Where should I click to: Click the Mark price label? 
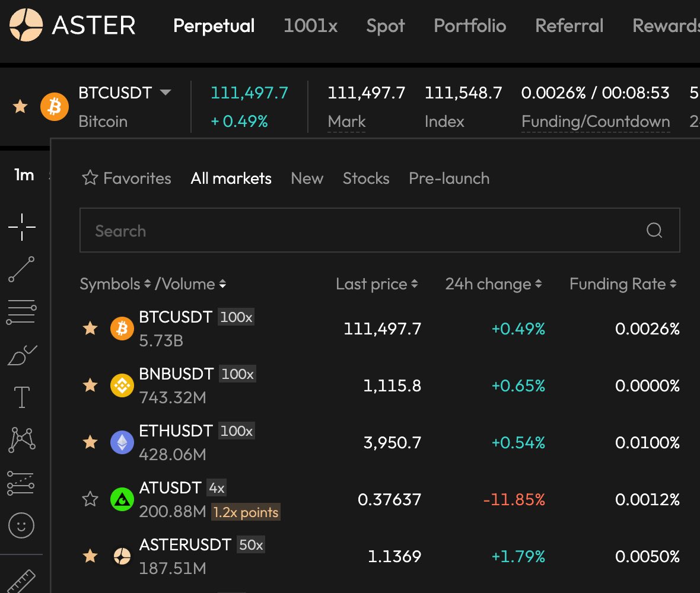(346, 122)
